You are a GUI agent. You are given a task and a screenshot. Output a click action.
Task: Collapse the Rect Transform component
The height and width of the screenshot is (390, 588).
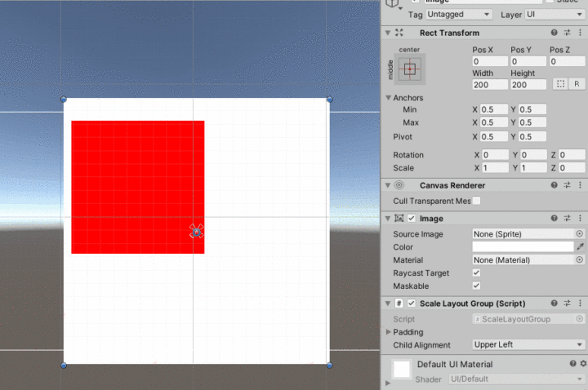tap(388, 33)
